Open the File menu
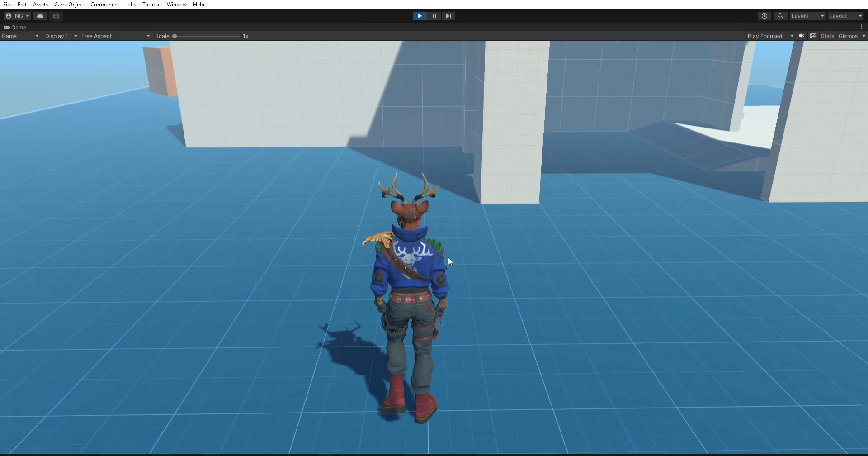Viewport: 868px width, 456px height. coord(7,5)
